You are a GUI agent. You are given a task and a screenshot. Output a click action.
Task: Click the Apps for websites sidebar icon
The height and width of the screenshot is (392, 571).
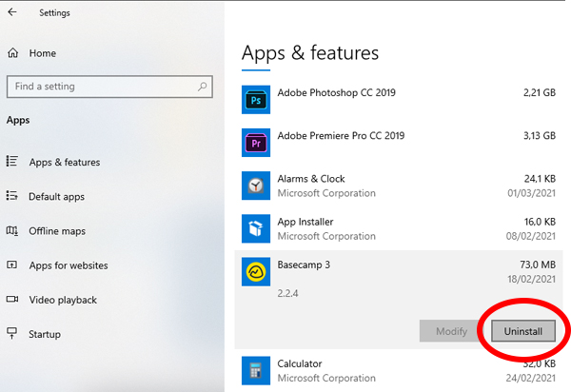[x=11, y=265]
